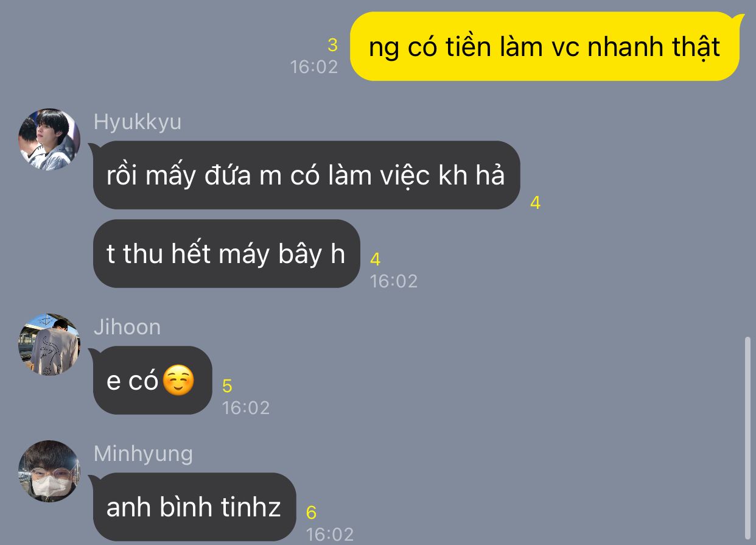Select message 'rồi mấy đứa m có làm việc kh hả'
Image resolution: width=756 pixels, height=545 pixels.
(x=306, y=175)
